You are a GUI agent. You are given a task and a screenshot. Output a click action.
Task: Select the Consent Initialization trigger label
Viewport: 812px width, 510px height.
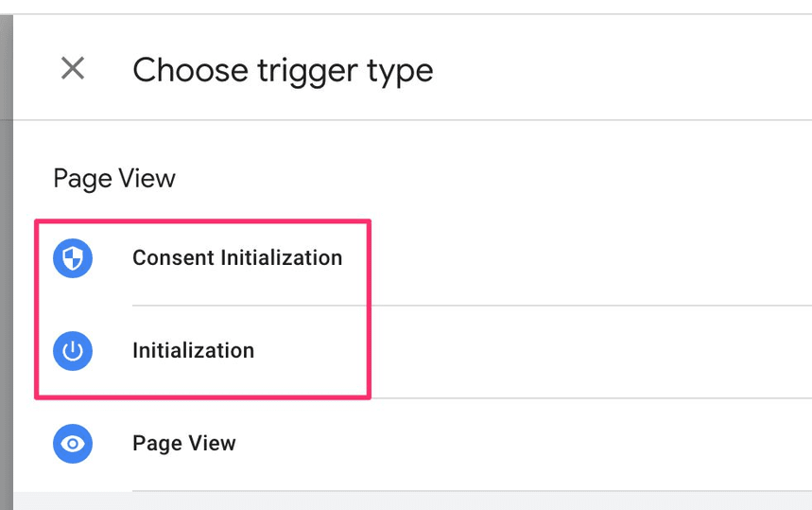pyautogui.click(x=237, y=257)
